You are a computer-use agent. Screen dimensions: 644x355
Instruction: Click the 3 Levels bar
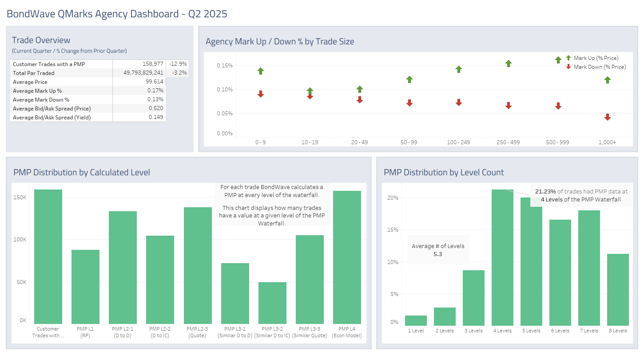473,298
